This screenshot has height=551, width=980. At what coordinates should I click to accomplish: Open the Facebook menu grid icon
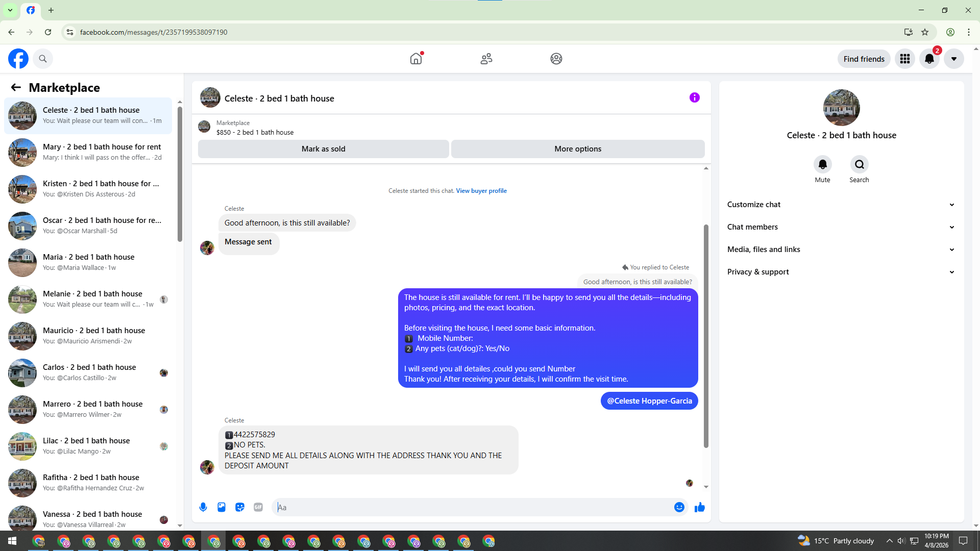[x=905, y=59]
